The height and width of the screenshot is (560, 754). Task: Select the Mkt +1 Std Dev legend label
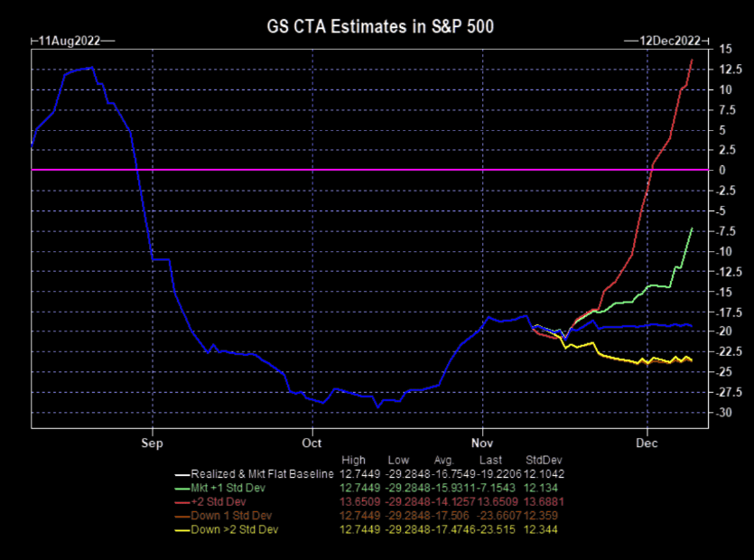click(x=228, y=488)
